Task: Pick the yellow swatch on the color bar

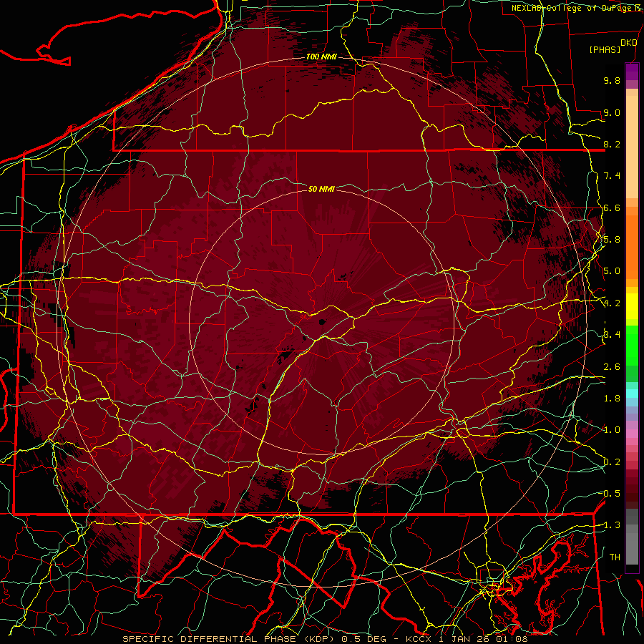Action: 632,306
